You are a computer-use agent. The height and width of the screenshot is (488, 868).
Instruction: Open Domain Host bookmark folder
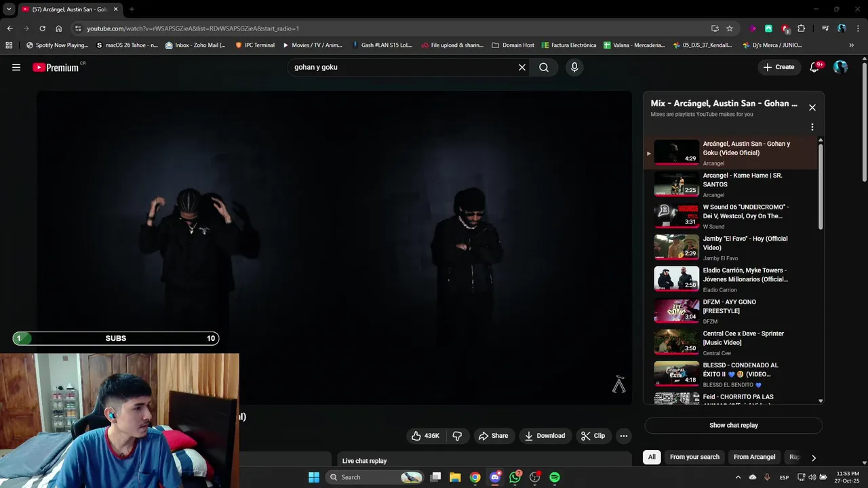coord(513,45)
